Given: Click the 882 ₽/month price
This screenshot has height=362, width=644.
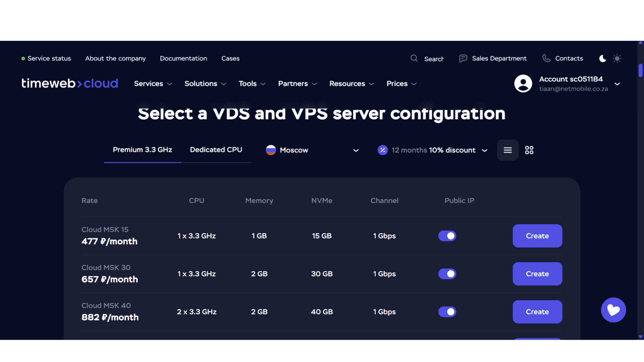Looking at the screenshot, I should pyautogui.click(x=110, y=317).
